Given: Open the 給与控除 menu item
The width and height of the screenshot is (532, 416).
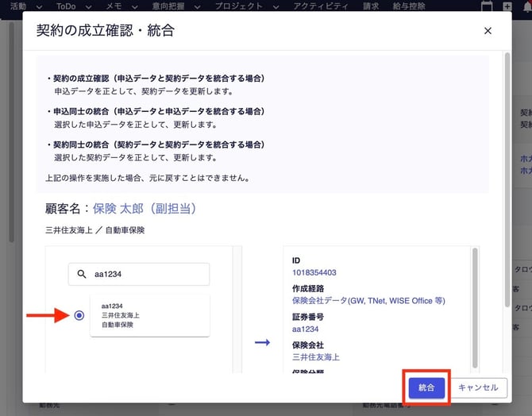Looking at the screenshot, I should [x=408, y=6].
